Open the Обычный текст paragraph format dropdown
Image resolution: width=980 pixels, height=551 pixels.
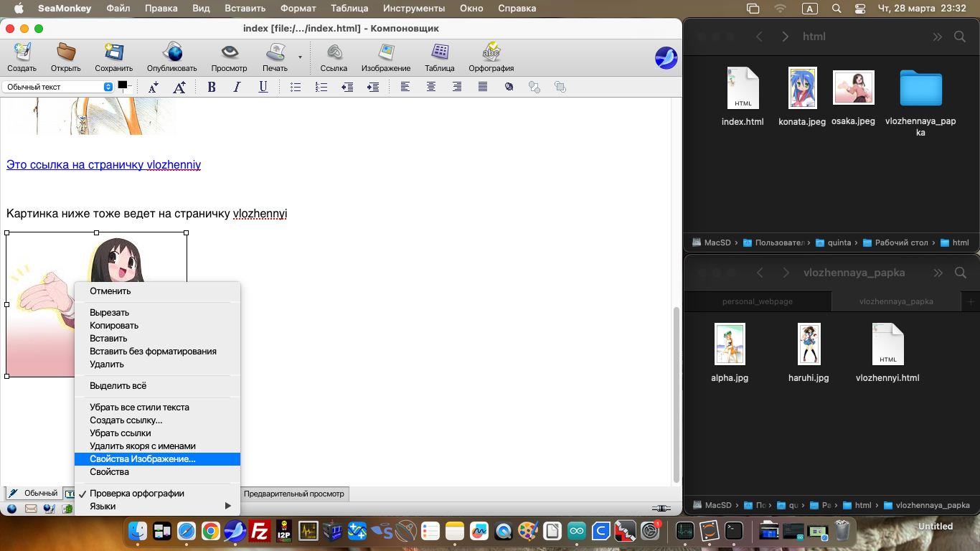58,87
